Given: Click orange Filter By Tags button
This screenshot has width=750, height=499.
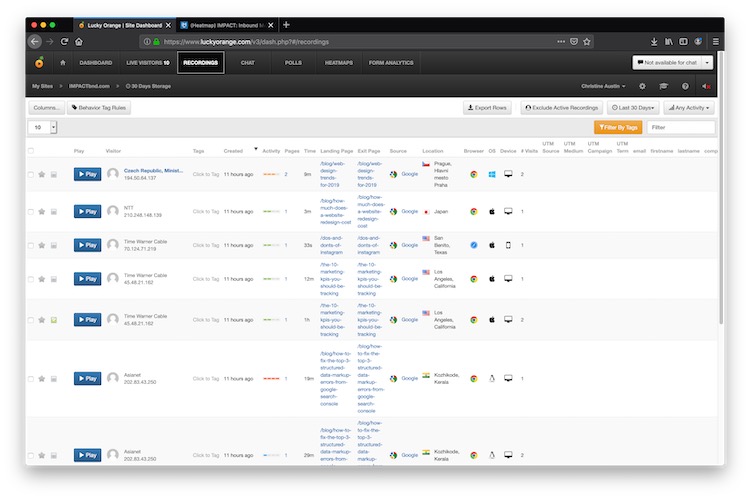Looking at the screenshot, I should pos(618,127).
